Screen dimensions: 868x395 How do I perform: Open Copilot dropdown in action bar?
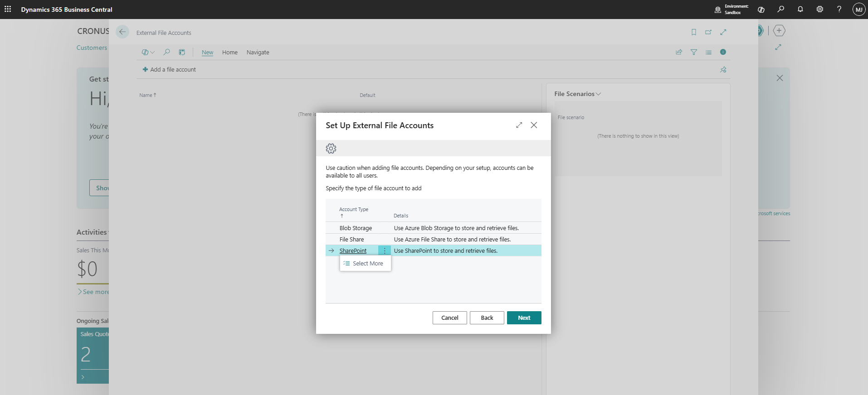point(148,52)
